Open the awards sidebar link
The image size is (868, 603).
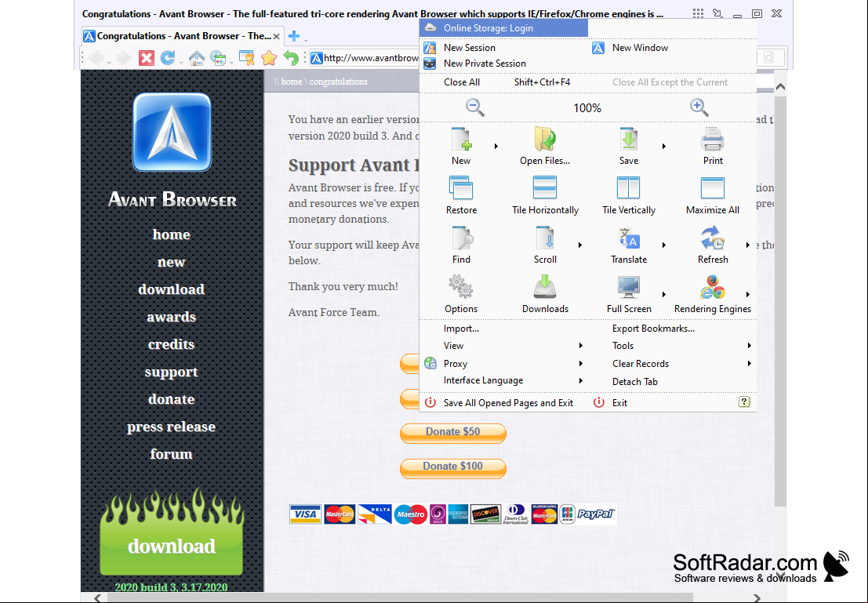click(171, 317)
